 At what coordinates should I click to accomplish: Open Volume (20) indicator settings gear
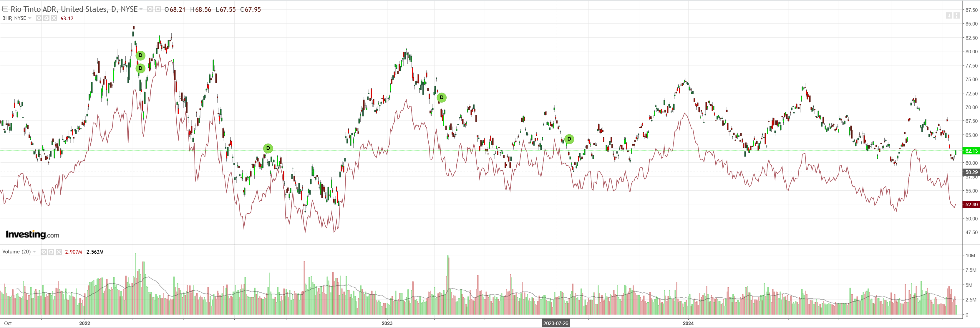51,252
